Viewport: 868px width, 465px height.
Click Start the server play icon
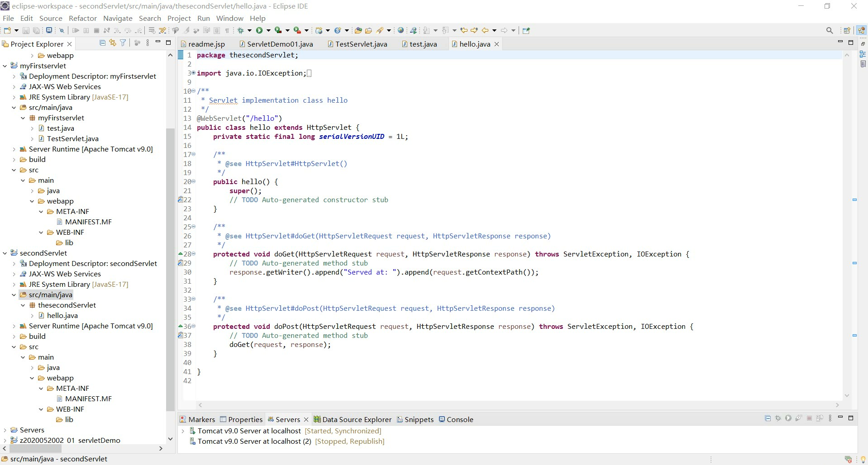tap(788, 418)
